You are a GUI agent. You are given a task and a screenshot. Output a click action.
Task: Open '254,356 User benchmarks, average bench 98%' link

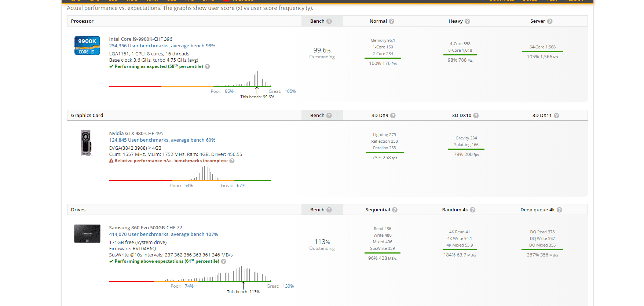(162, 46)
